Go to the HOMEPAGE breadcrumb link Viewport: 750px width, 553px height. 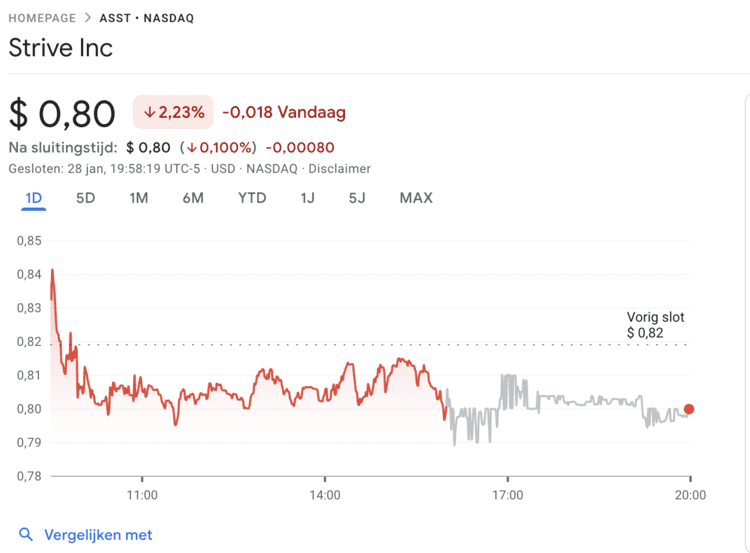coord(42,18)
